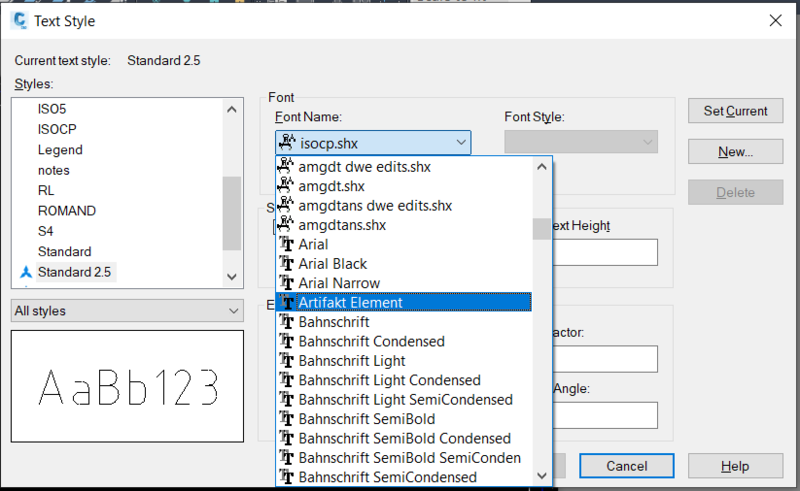This screenshot has width=800, height=491.
Task: Select the Legend text style
Action: (x=60, y=150)
